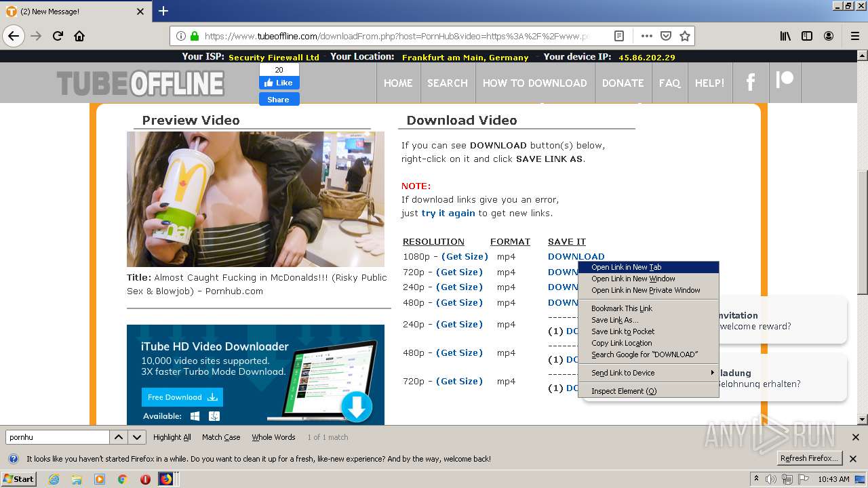
Task: Open the HOME nav item
Action: click(x=398, y=83)
